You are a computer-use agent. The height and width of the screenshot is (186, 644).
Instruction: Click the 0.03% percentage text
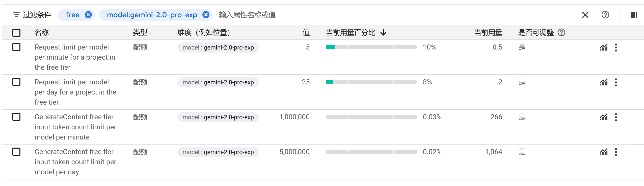(x=432, y=117)
